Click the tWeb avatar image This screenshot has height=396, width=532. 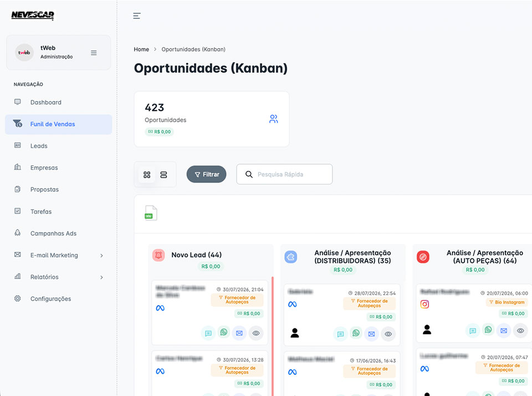pyautogui.click(x=24, y=53)
